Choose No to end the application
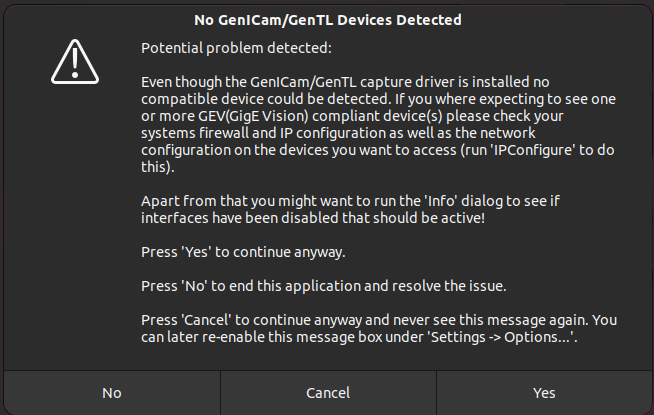 click(112, 393)
